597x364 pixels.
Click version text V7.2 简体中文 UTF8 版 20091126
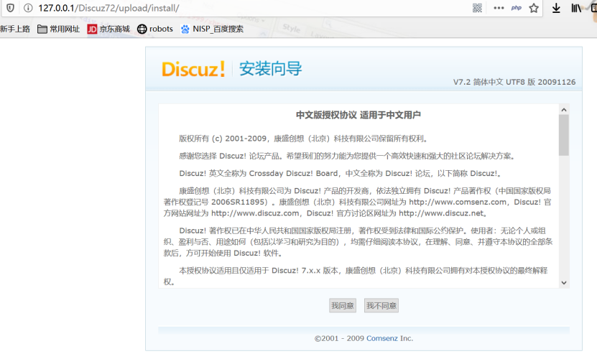[x=514, y=82]
